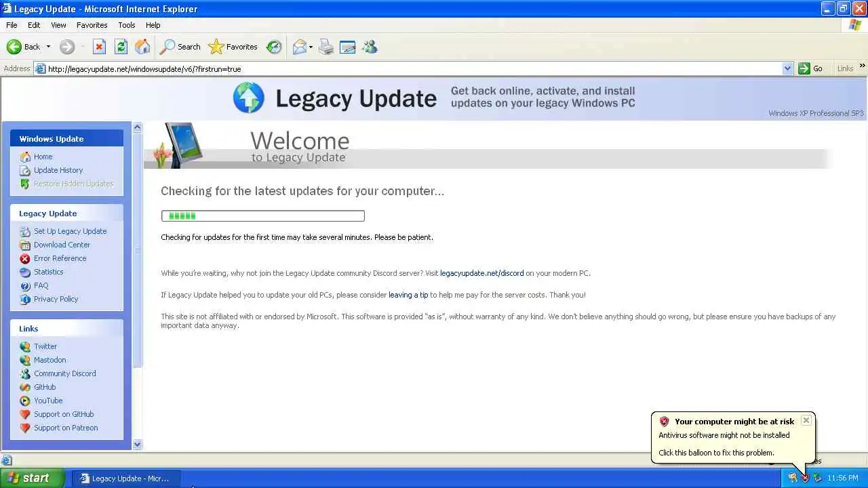Click the Go button

click(812, 68)
